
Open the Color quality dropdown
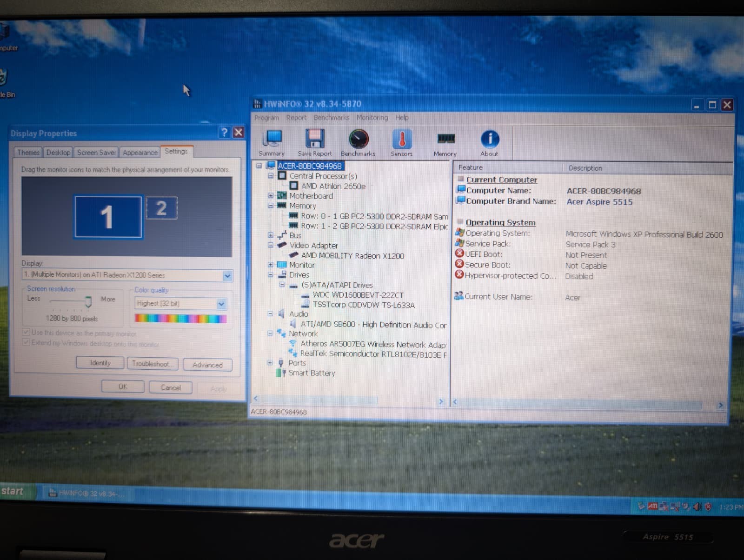[222, 304]
